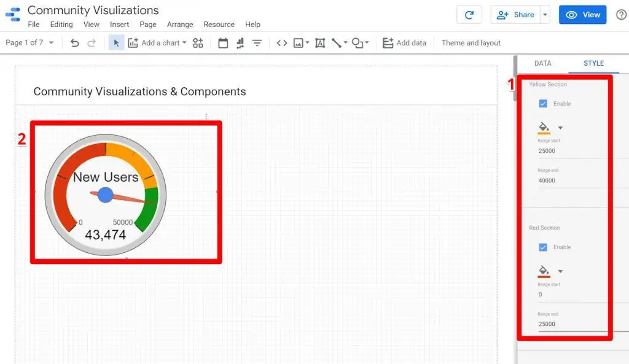The height and width of the screenshot is (364, 629).
Task: Click the image tool icon
Action: coord(300,43)
